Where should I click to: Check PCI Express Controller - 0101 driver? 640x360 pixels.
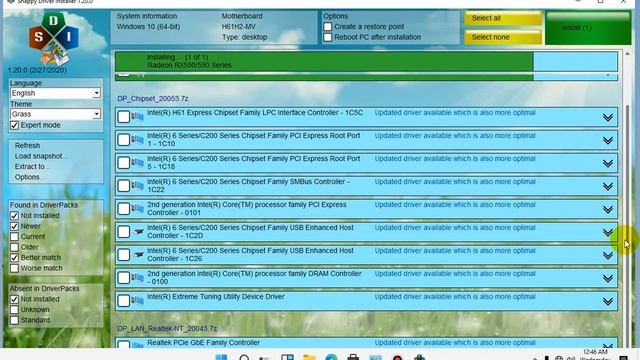(123, 209)
